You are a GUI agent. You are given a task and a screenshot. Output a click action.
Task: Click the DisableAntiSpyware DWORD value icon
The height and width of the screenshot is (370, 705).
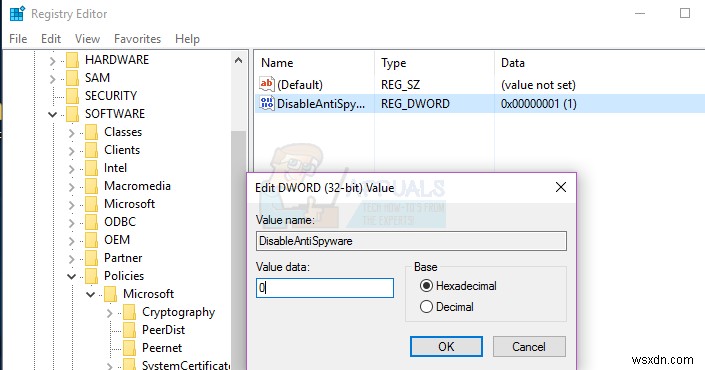point(267,103)
